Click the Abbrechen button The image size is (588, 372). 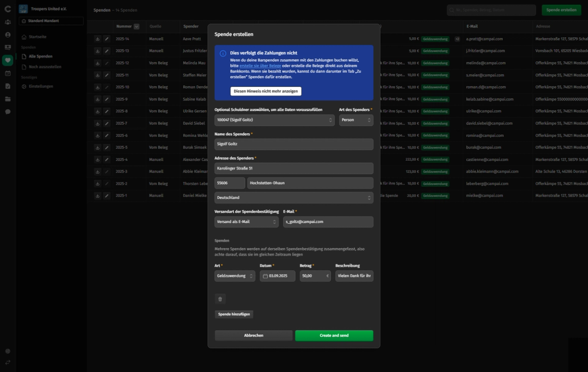(x=254, y=336)
